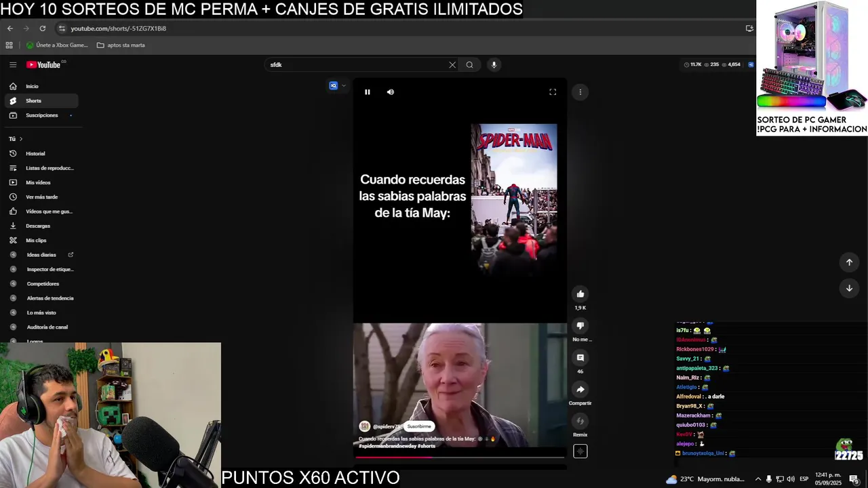Open the network tray icon
Viewport: 868px width, 488px height.
(x=780, y=479)
